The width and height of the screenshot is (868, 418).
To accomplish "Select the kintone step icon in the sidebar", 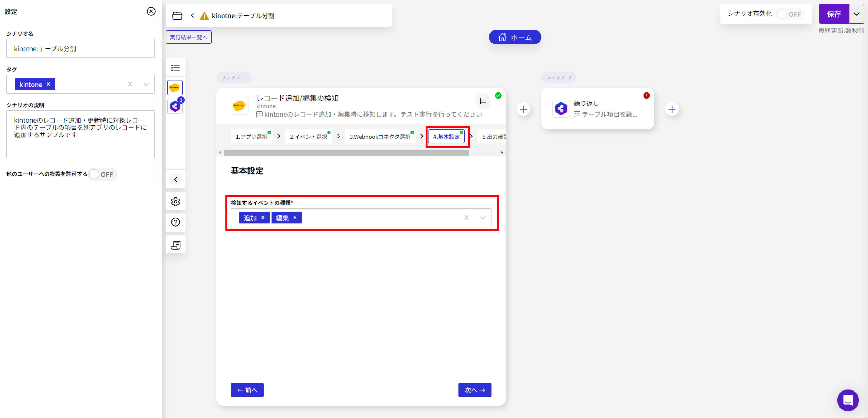I will coord(175,88).
